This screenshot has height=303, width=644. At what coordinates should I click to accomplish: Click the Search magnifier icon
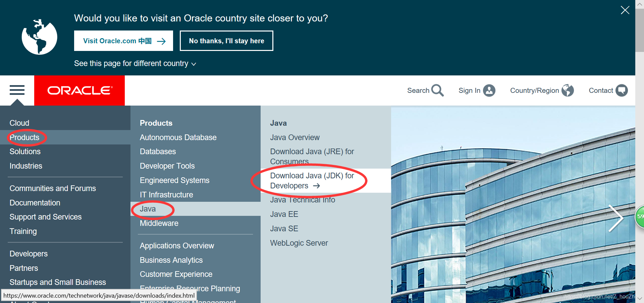click(438, 90)
